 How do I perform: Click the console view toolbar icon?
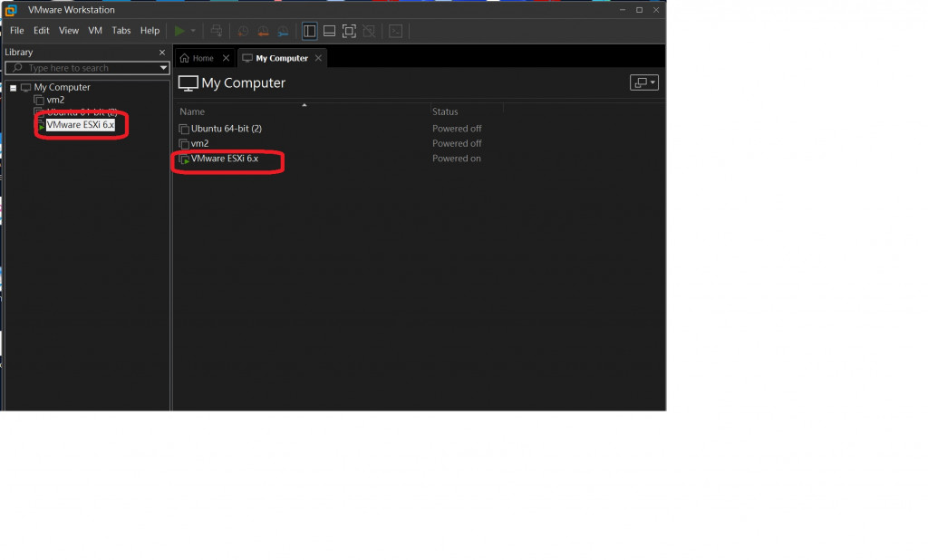[x=395, y=31]
